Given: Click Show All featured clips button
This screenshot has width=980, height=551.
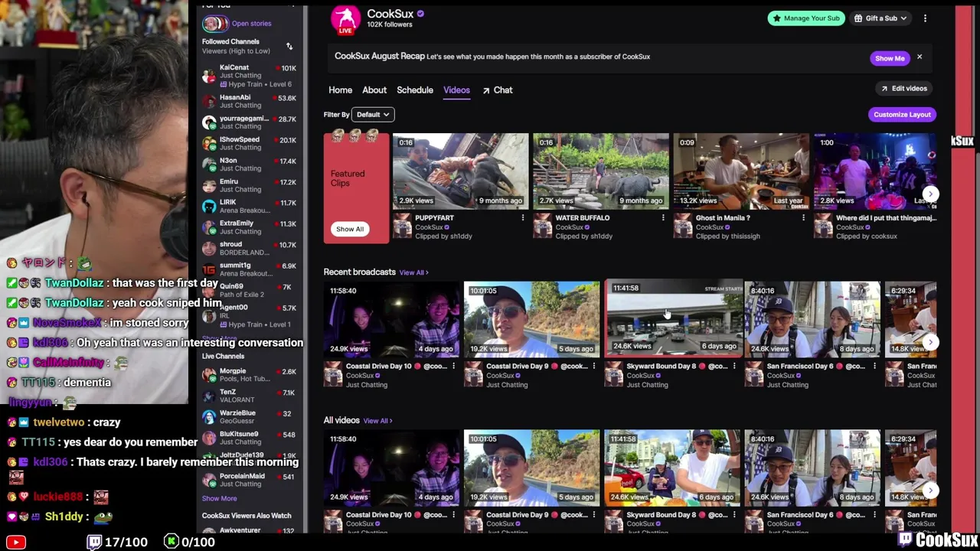Looking at the screenshot, I should click(x=350, y=229).
